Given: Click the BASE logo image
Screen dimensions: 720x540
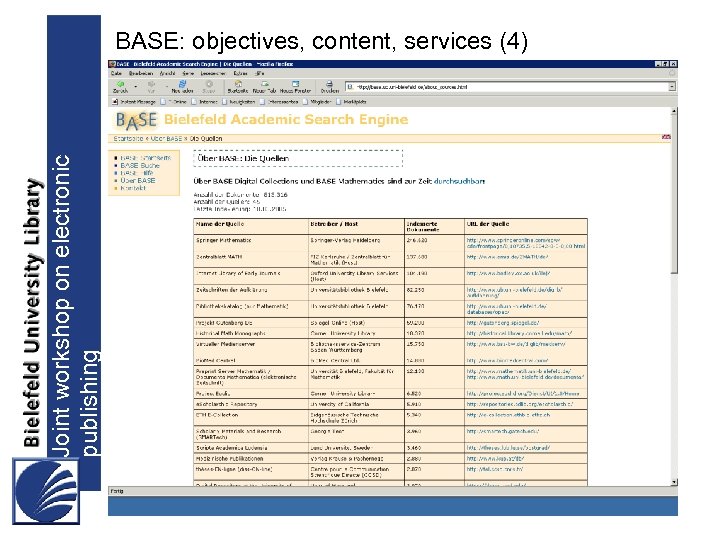Looking at the screenshot, I should point(136,120).
